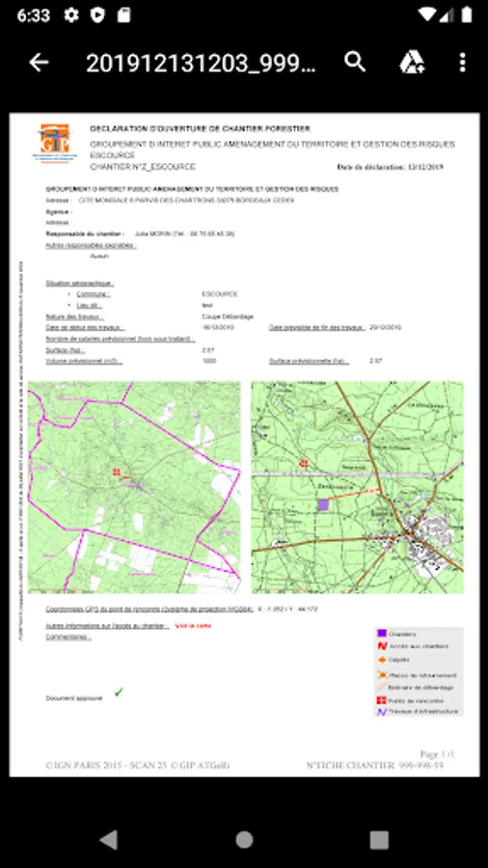The width and height of the screenshot is (488, 868).
Task: Tap the SD card status bar icon
Action: pyautogui.click(x=124, y=14)
